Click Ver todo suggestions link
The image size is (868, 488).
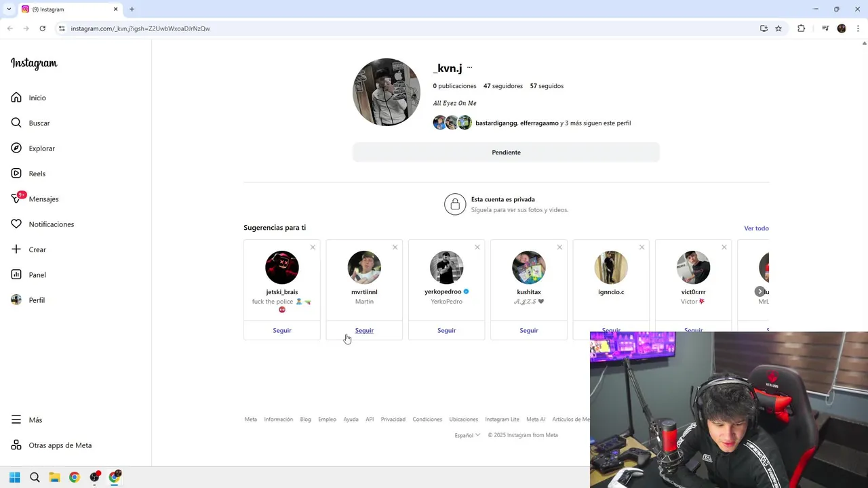click(x=756, y=228)
